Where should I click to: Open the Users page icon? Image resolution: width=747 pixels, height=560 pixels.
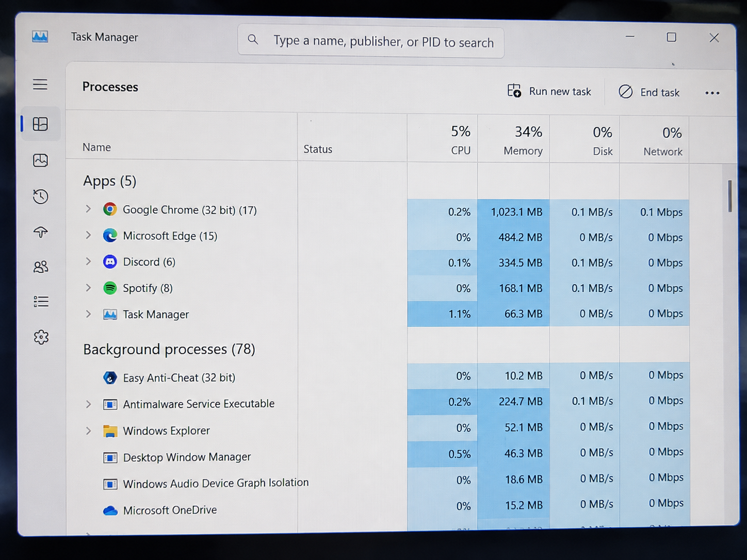[x=41, y=267]
